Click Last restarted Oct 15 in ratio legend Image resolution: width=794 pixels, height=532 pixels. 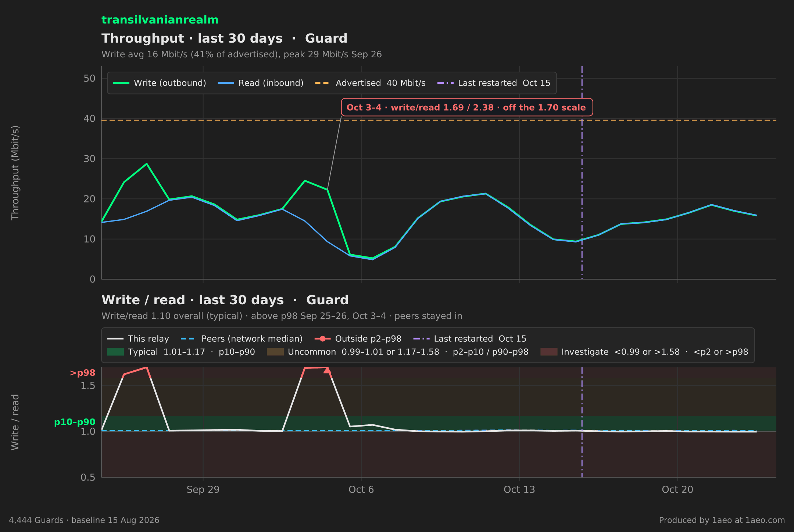coord(470,339)
